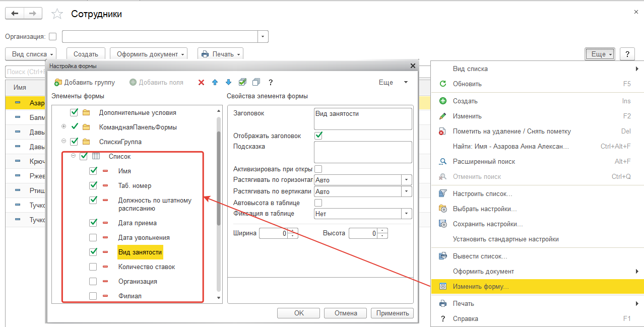Open Оформить документ dropdown button
This screenshot has height=327, width=644.
pos(149,54)
